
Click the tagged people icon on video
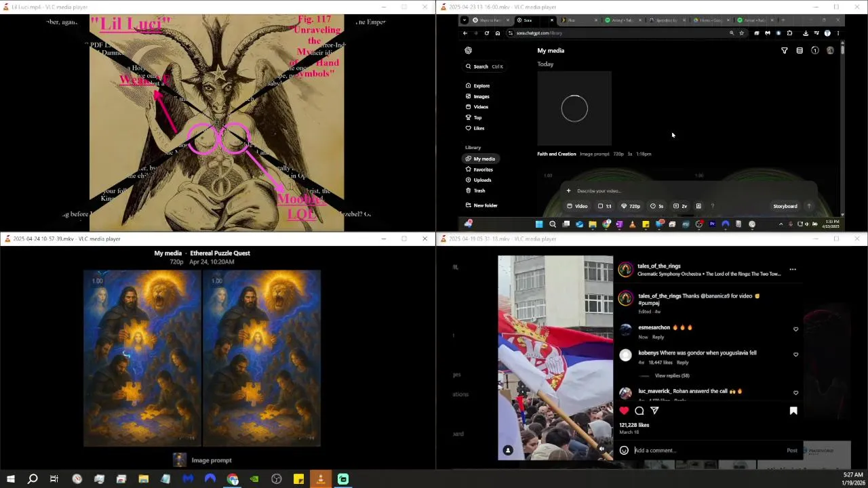[508, 450]
